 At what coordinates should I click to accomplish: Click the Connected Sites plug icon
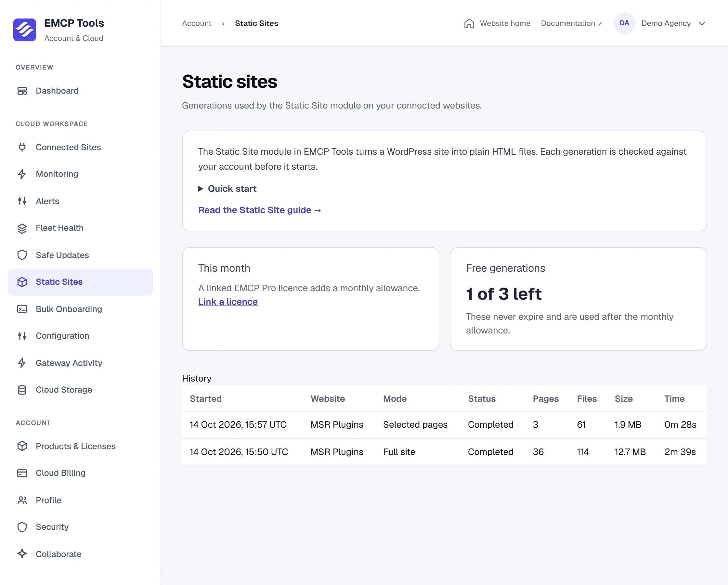click(22, 147)
